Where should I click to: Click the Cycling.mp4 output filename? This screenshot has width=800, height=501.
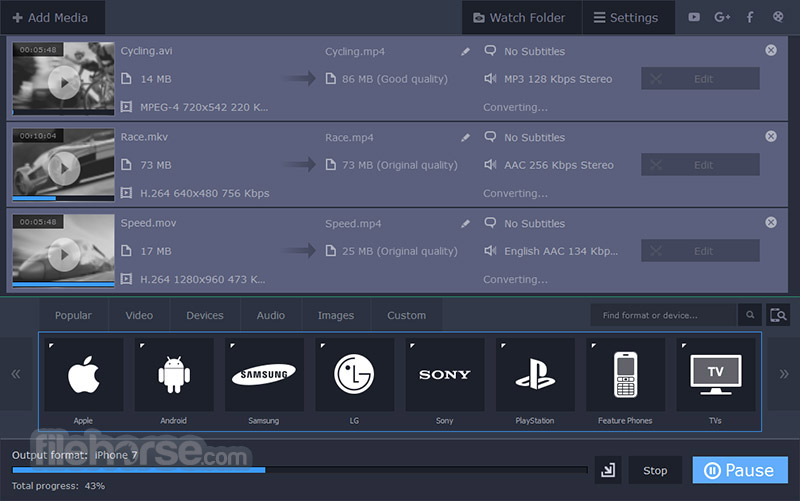click(355, 52)
